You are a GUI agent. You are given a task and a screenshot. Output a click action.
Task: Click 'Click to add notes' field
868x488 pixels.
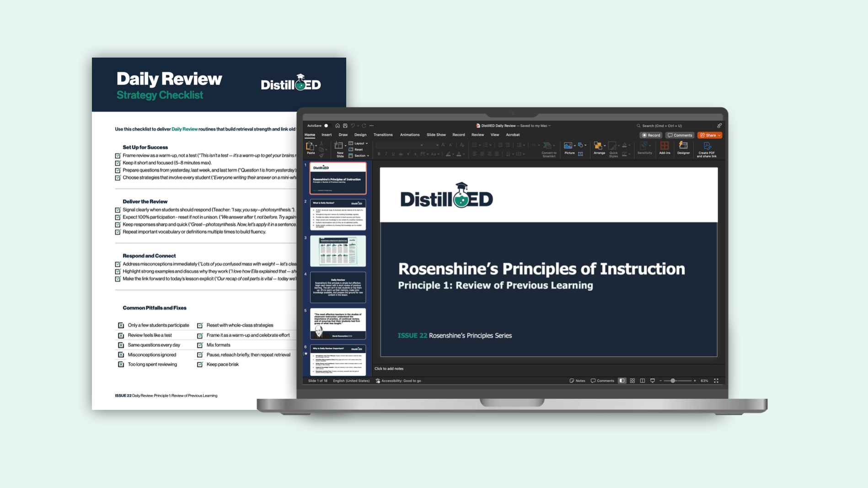click(389, 369)
